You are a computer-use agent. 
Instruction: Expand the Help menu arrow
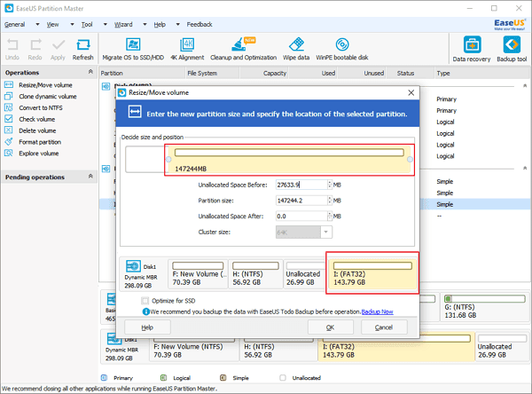tap(178, 25)
